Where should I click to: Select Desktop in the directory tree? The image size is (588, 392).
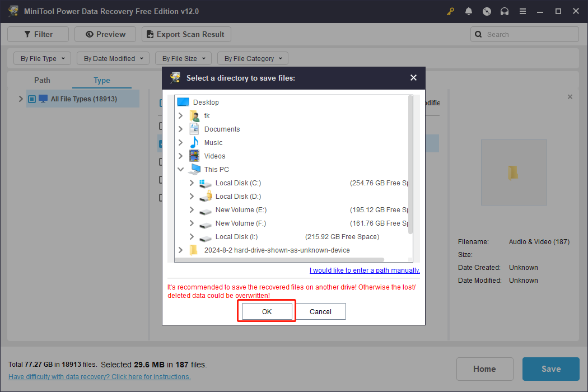pyautogui.click(x=206, y=102)
